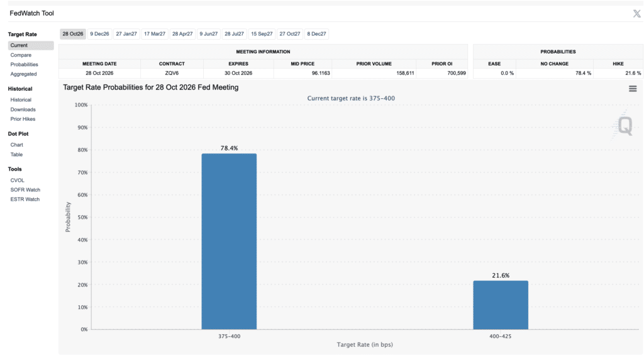644x355 pixels.
Task: Click the 400-425 x-axis label
Action: pos(501,337)
